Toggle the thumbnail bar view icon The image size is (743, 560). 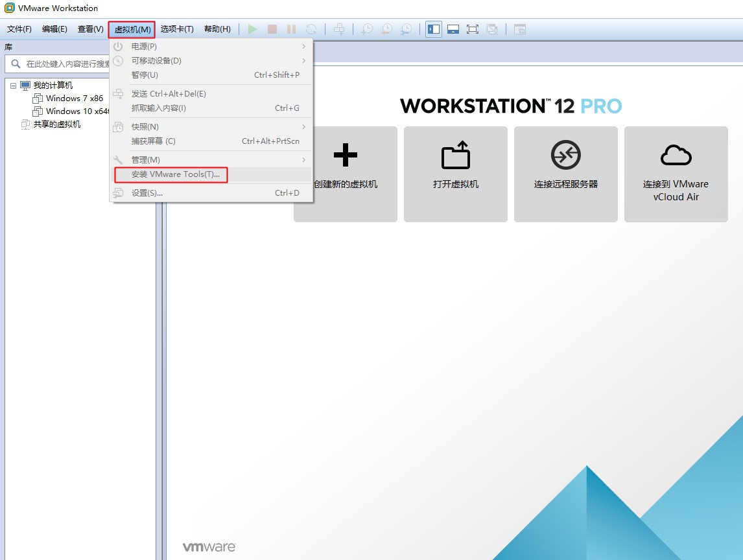coord(453,29)
